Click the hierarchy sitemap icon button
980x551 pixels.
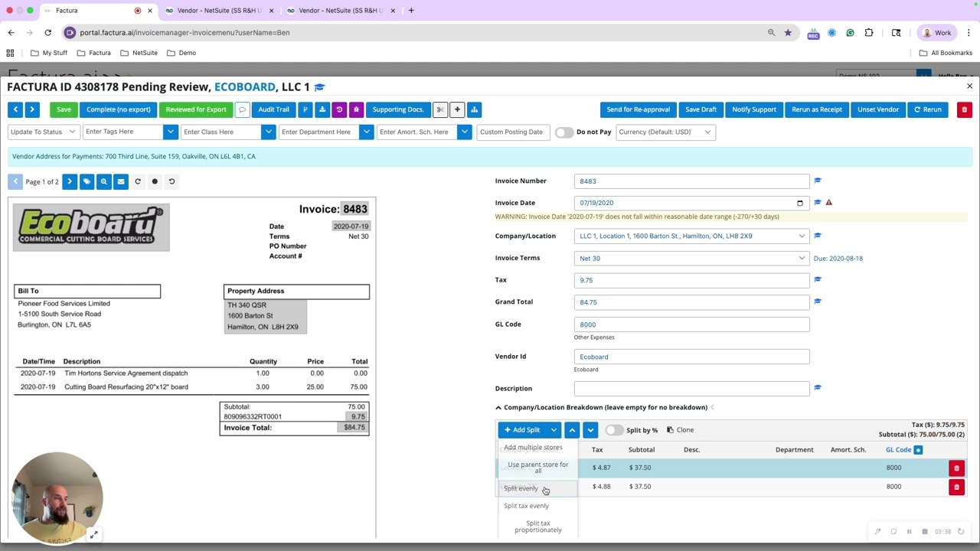click(474, 109)
